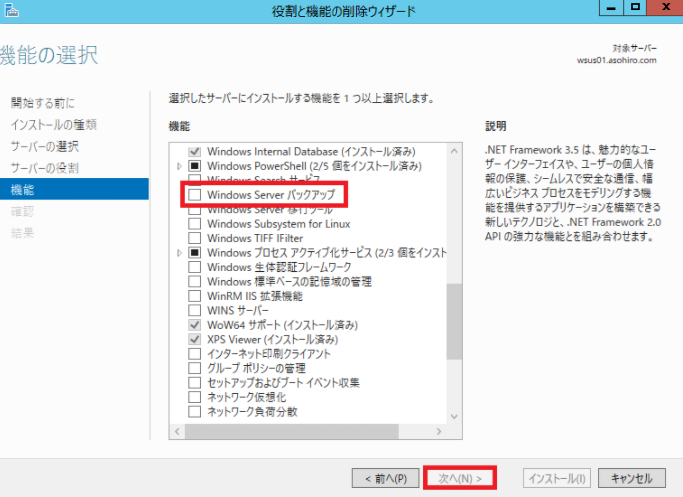Select the WINS サーバー row text
The height and width of the screenshot is (497, 683).
pos(238,311)
